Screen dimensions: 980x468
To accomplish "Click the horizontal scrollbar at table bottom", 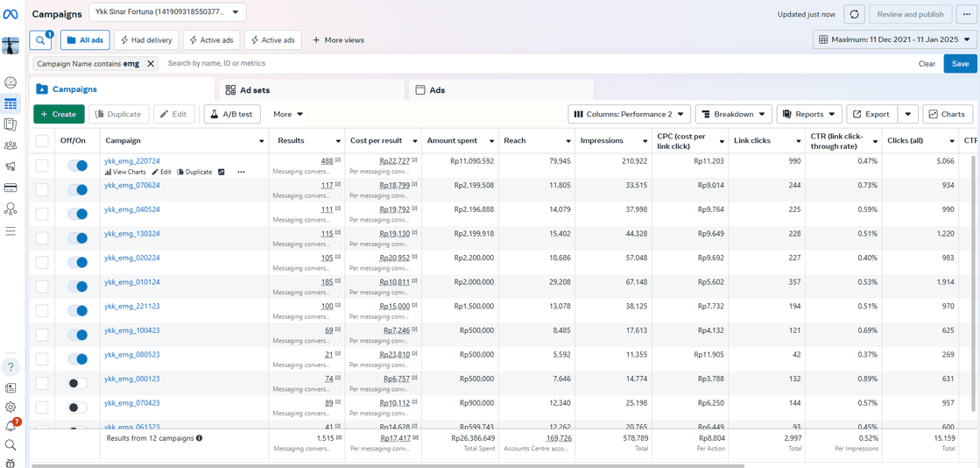I will pyautogui.click(x=387, y=465).
